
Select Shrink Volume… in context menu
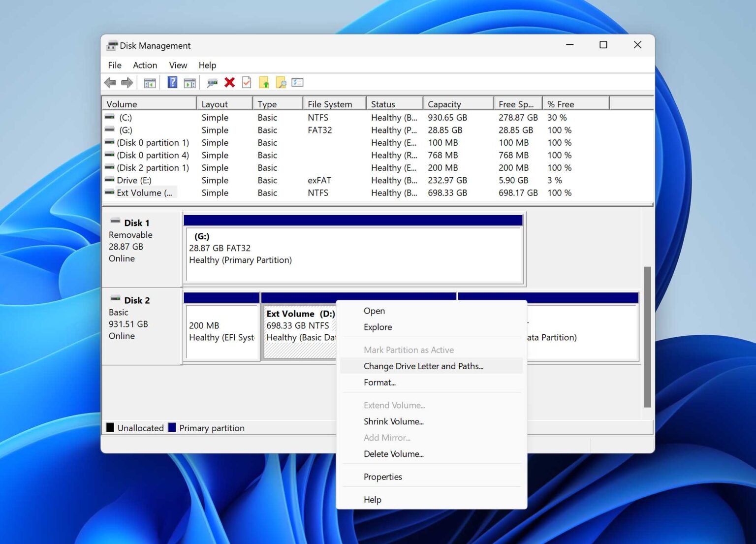pos(432,421)
